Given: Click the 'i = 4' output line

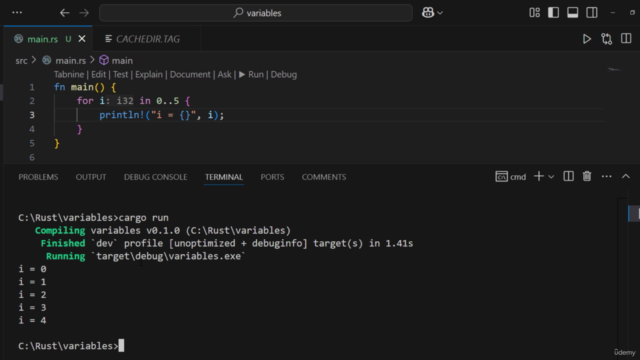Looking at the screenshot, I should (32, 321).
